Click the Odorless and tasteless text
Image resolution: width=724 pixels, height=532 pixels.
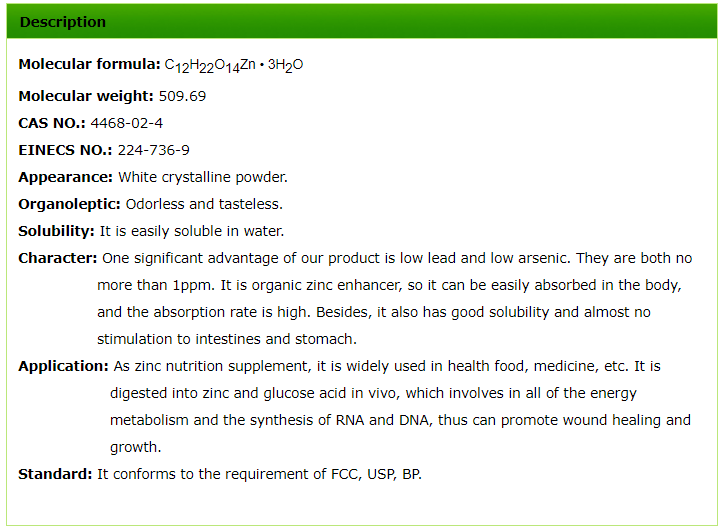pyautogui.click(x=204, y=204)
